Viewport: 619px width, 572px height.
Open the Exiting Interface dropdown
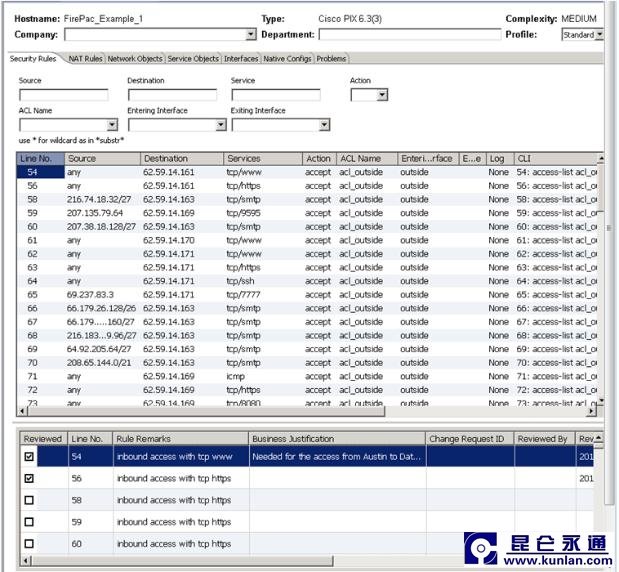coord(324,125)
